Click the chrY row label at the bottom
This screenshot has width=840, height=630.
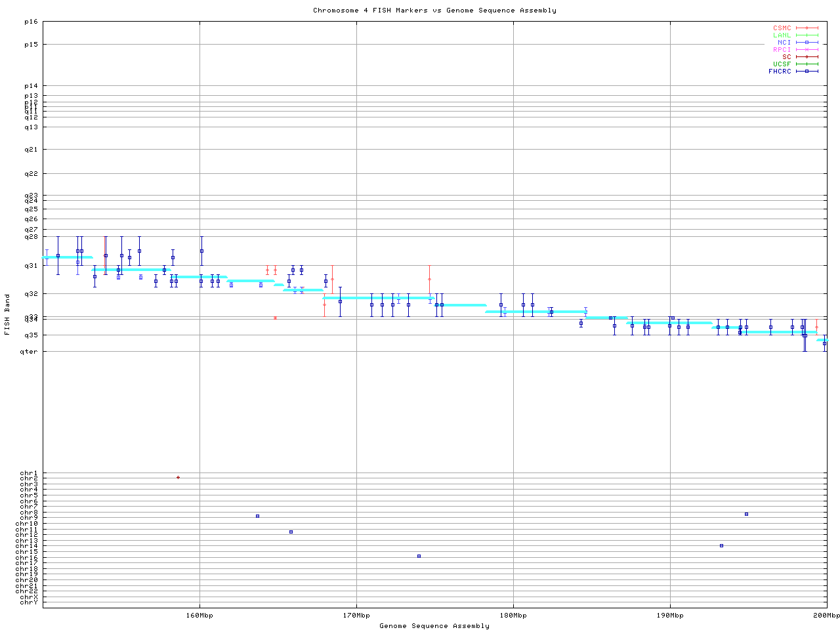(29, 602)
